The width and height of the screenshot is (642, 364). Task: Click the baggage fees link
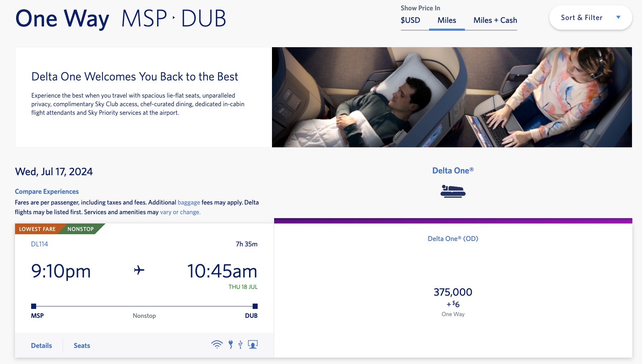point(189,202)
